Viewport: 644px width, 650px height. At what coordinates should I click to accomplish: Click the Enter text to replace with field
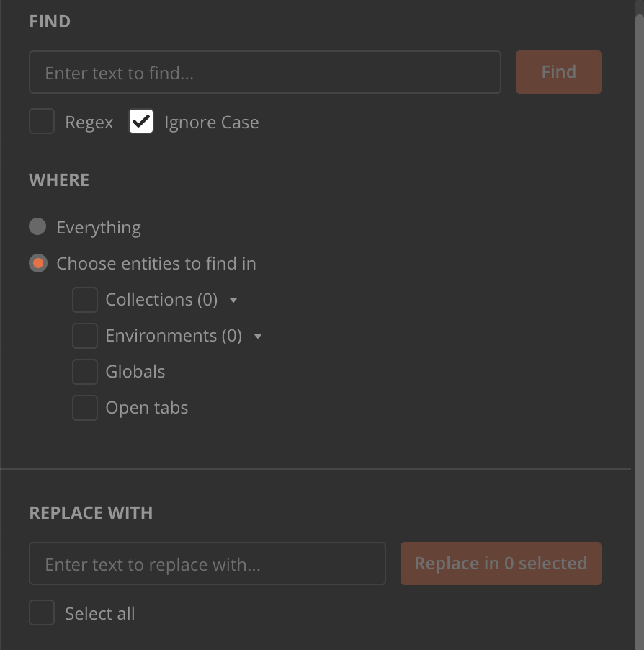[207, 564]
